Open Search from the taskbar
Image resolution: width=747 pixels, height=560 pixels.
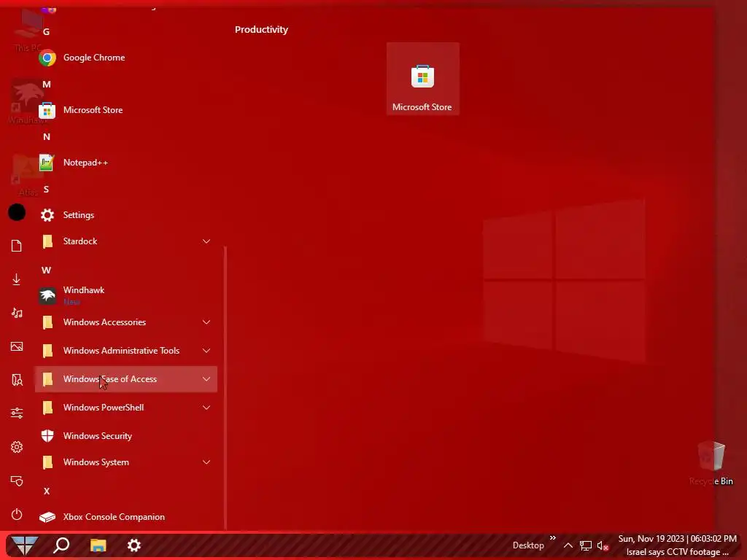point(61,545)
